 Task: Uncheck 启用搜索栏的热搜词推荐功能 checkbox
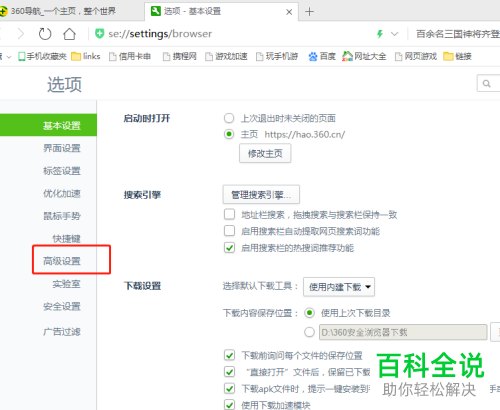(229, 248)
